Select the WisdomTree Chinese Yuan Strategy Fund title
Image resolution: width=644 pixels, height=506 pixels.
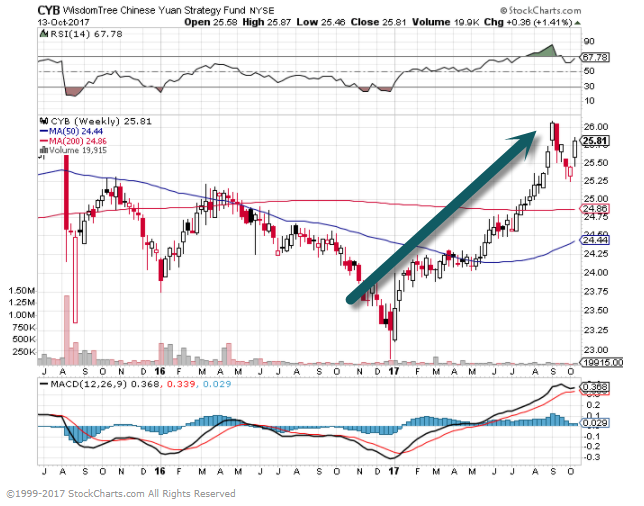154,10
